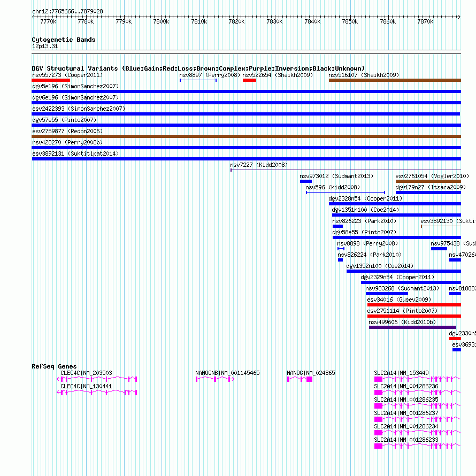Select SLC2A14|NM_001286235 transcript label
Image resolution: width=476 pixels, height=476 pixels.
pyautogui.click(x=406, y=400)
